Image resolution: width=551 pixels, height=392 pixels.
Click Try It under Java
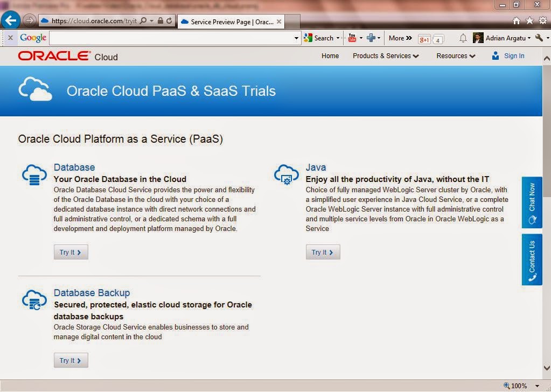pos(323,252)
